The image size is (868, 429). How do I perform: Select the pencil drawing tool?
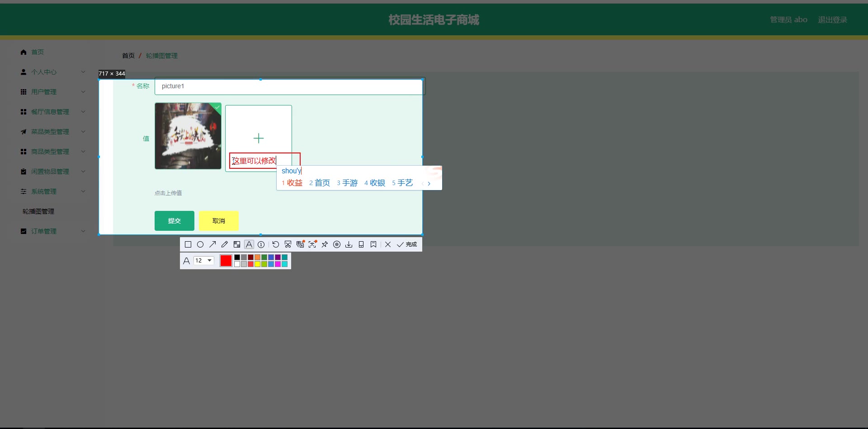225,244
